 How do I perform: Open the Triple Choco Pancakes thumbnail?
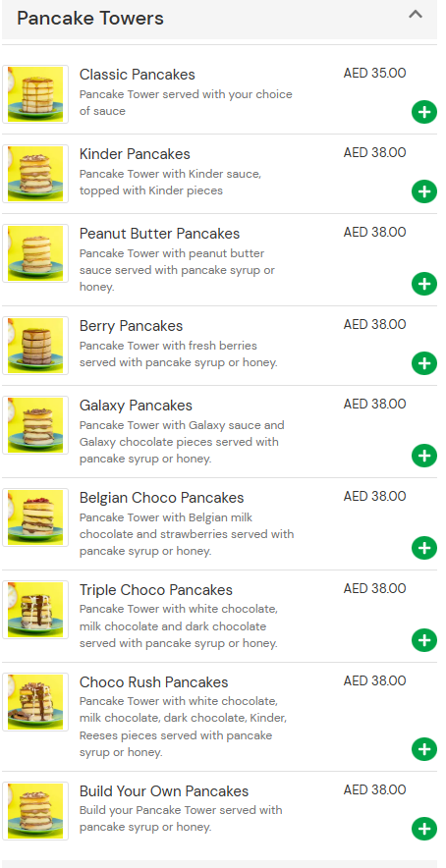point(35,610)
